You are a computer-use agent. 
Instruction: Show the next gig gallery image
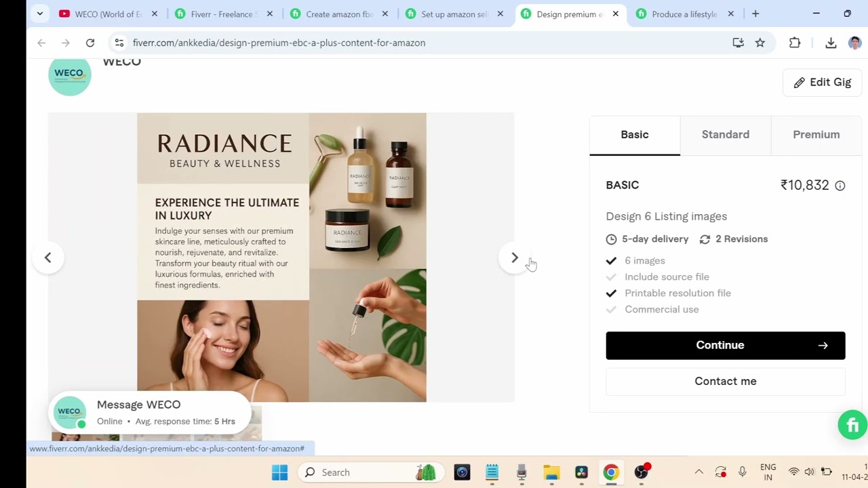click(x=514, y=258)
